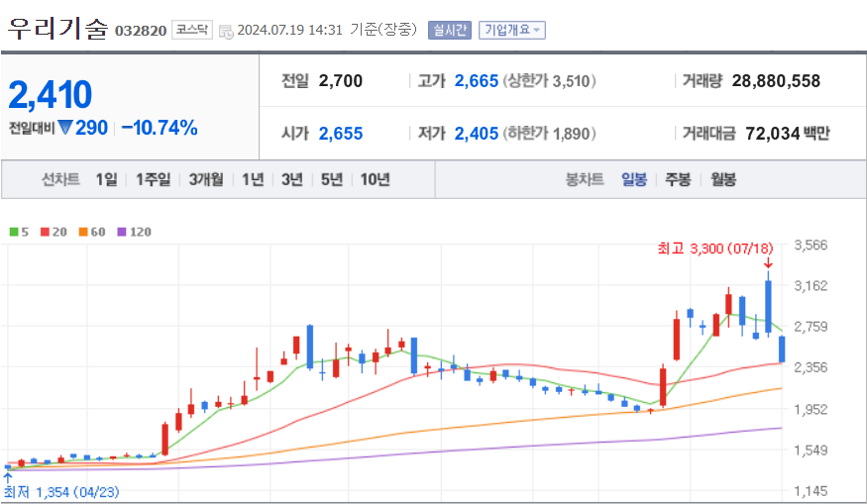Click the 2,356 y-axis label

point(811,367)
